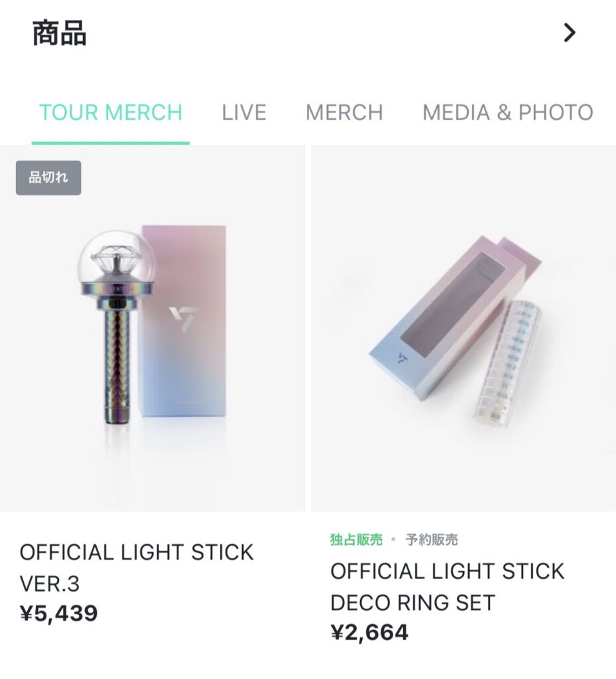Screen dimensions: 616x679
Task: Open the Deco Ring Set product photo
Action: (463, 328)
